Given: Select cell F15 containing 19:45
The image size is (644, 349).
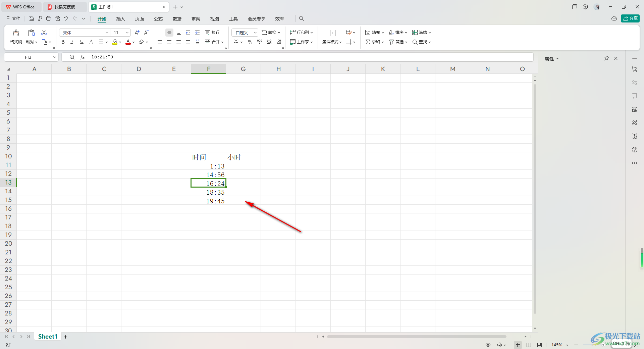Looking at the screenshot, I should point(208,201).
